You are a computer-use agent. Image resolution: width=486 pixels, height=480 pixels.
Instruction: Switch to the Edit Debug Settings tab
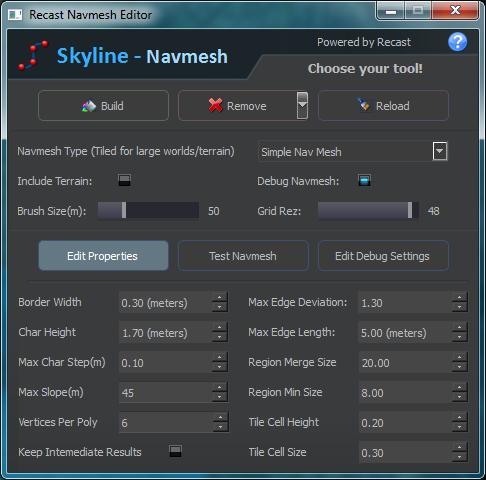click(x=383, y=256)
